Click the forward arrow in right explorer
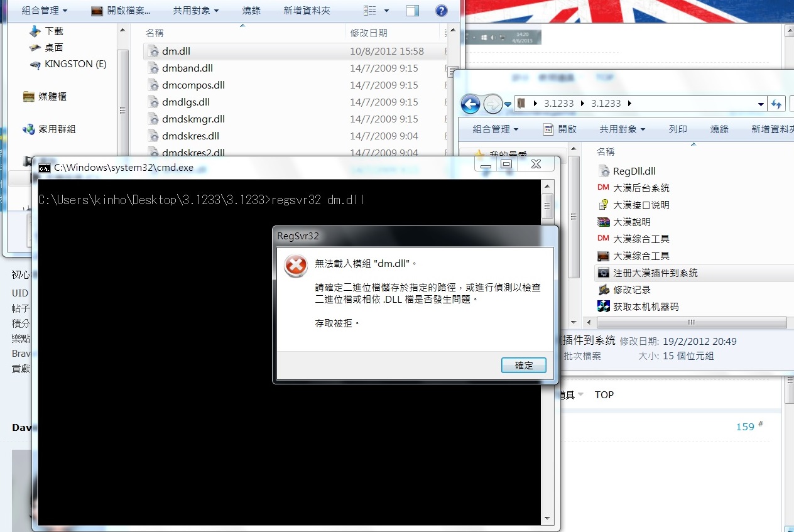794x532 pixels. click(493, 104)
